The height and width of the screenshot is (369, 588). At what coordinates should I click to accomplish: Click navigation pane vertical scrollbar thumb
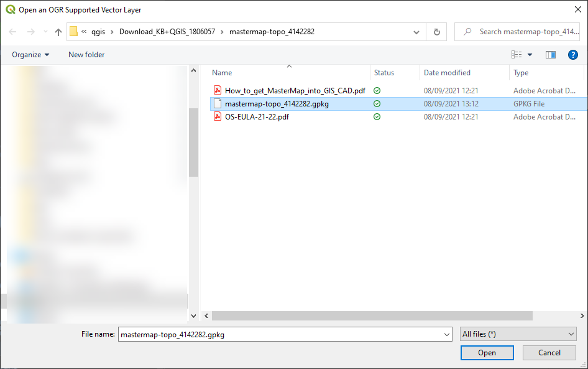[x=193, y=142]
